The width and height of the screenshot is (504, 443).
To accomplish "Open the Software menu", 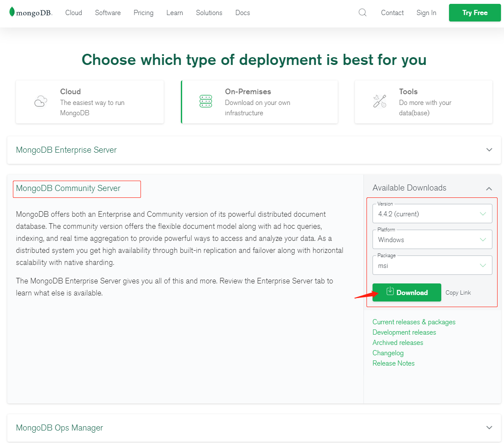I will (x=108, y=13).
